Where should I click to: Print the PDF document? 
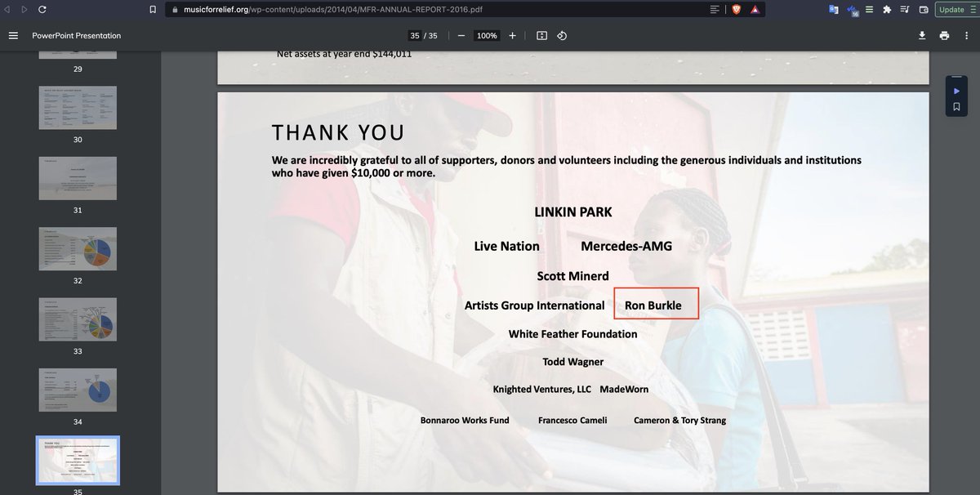point(944,36)
